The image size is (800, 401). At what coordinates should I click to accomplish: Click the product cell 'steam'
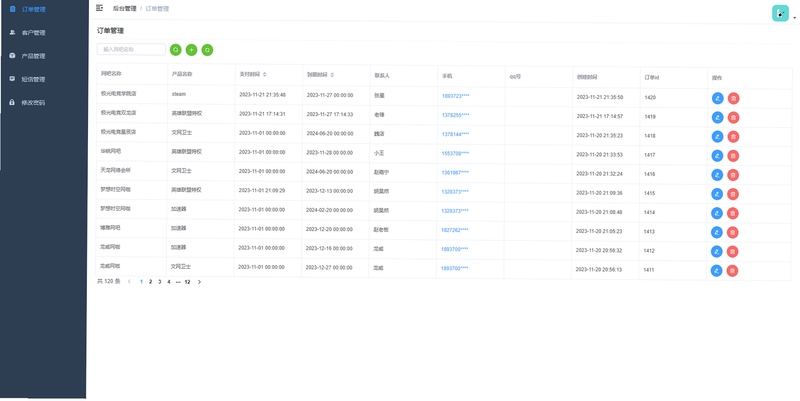click(179, 94)
